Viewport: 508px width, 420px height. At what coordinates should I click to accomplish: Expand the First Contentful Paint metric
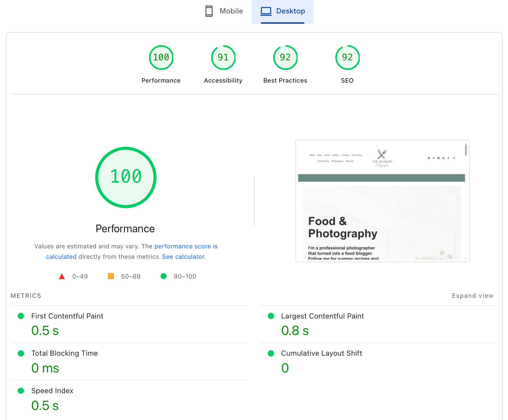67,316
